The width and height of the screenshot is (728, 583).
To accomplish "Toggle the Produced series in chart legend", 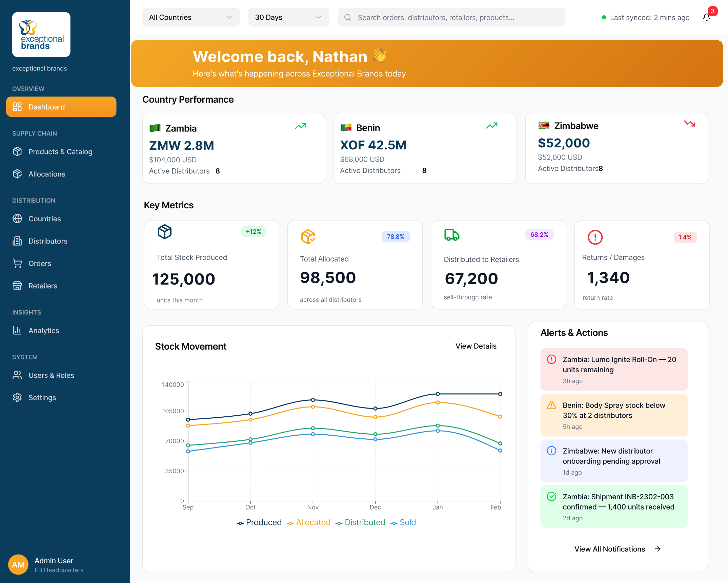I will pyautogui.click(x=259, y=522).
